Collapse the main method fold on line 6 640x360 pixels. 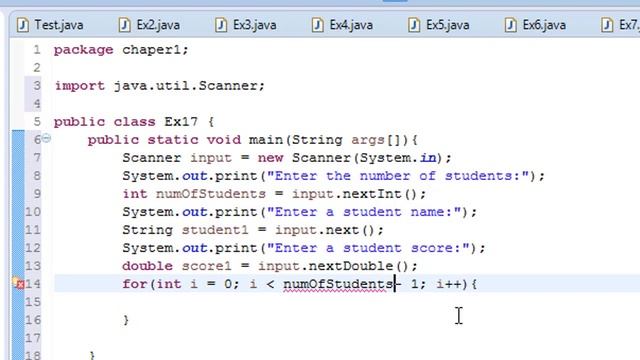tap(47, 138)
